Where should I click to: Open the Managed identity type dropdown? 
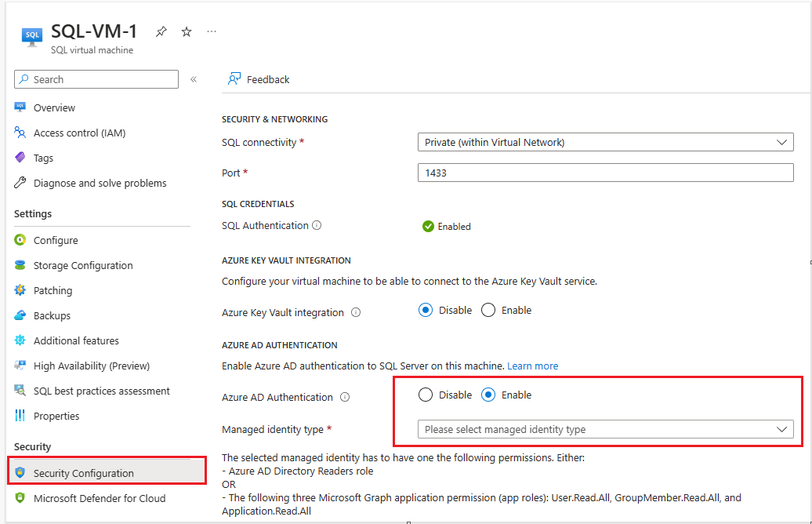click(x=605, y=429)
